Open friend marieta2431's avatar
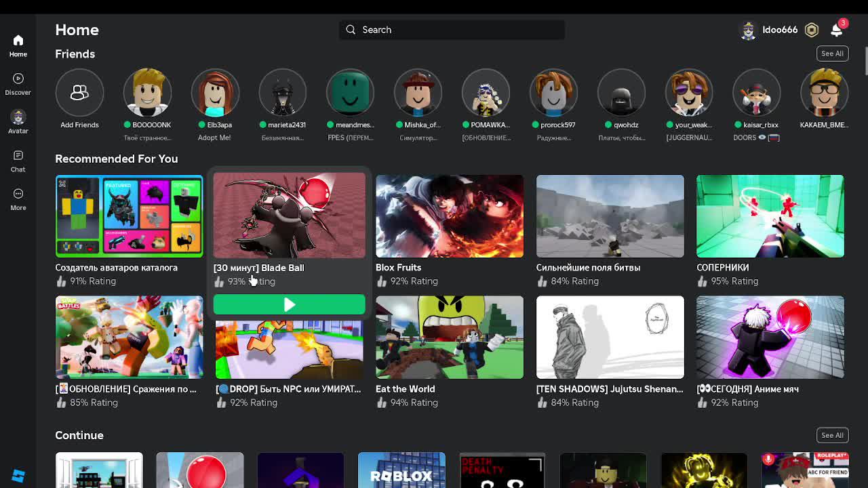Viewport: 868px width, 488px height. coord(283,92)
